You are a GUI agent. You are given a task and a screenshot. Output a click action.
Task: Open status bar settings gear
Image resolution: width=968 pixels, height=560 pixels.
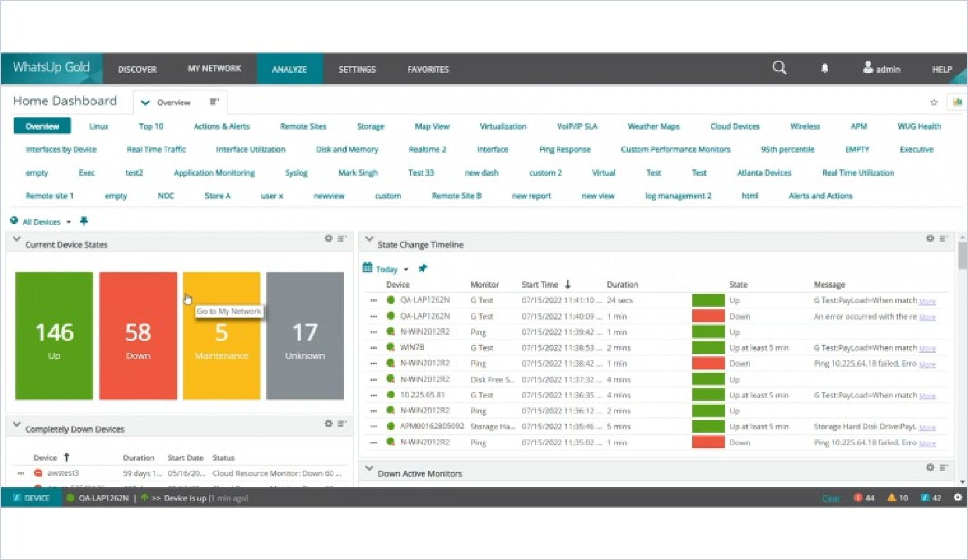(x=957, y=497)
